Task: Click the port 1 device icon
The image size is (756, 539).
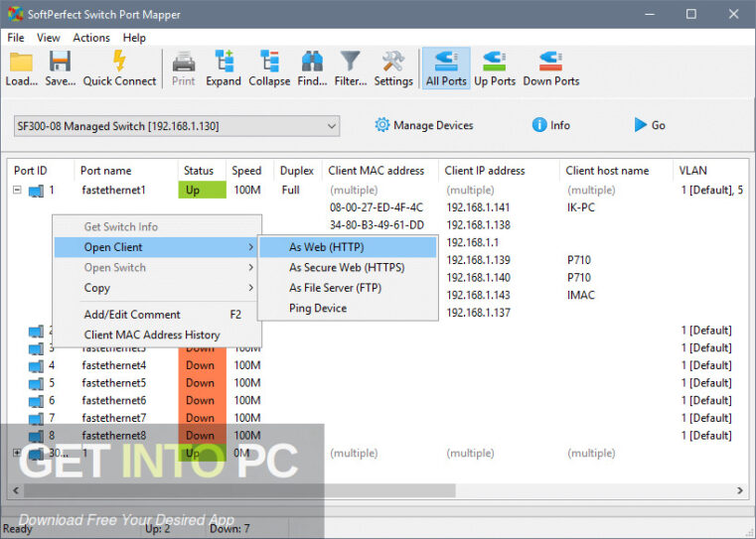Action: (36, 191)
